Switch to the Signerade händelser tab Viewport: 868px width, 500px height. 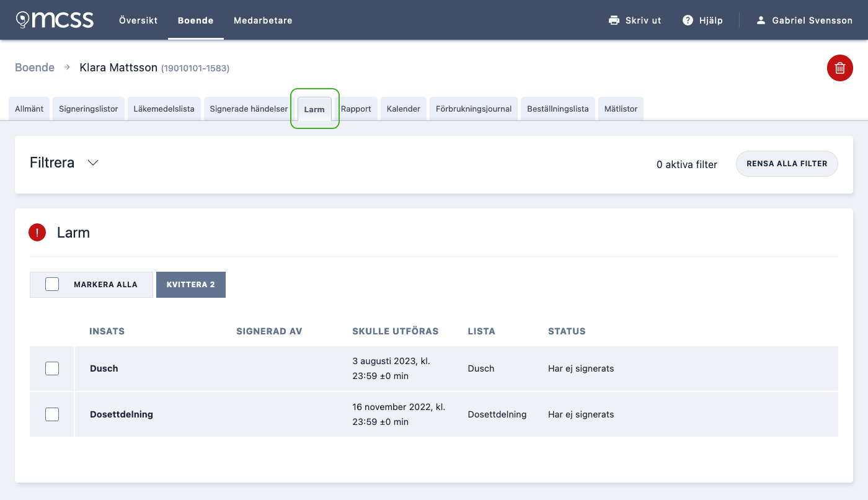pos(249,109)
